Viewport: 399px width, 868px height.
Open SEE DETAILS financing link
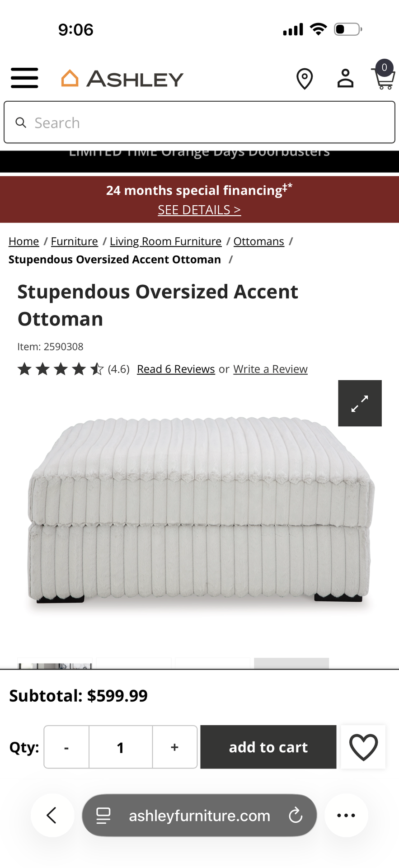[x=199, y=210]
